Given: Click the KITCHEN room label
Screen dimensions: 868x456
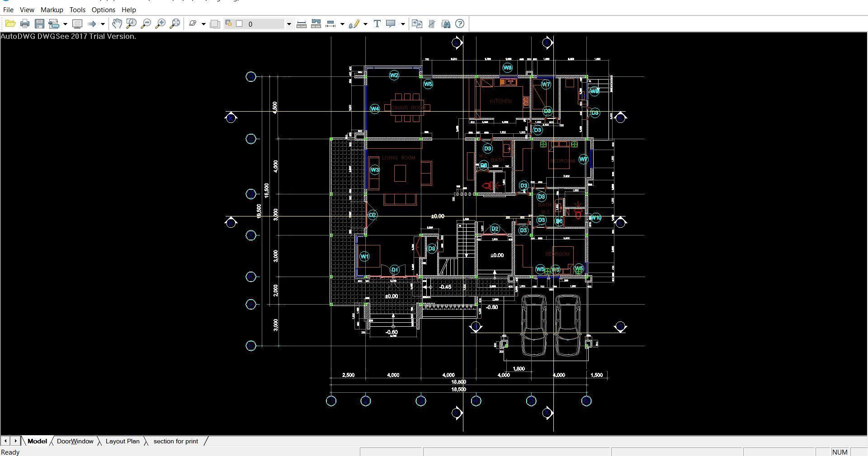Looking at the screenshot, I should [x=500, y=101].
